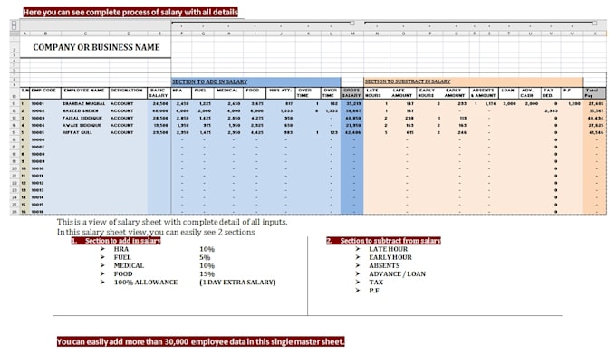Select the DESIGNATION column title cell

129,93
